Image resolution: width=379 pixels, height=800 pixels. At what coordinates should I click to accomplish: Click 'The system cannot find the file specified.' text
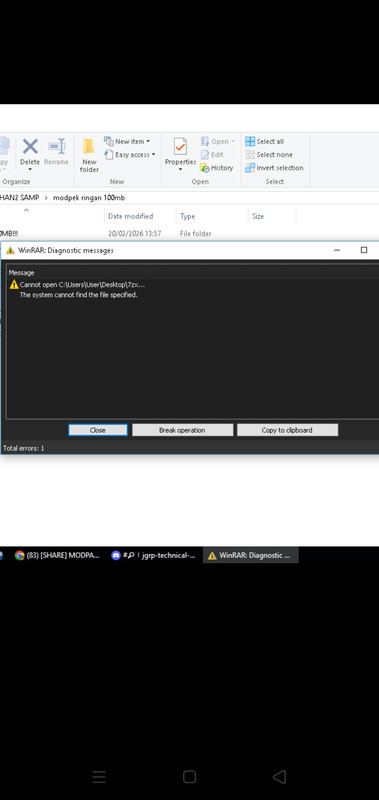pyautogui.click(x=79, y=295)
